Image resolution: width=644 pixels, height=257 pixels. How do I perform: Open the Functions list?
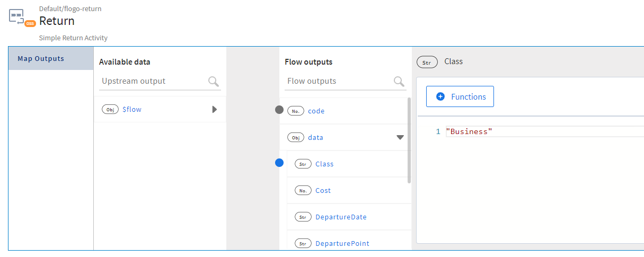tap(460, 97)
